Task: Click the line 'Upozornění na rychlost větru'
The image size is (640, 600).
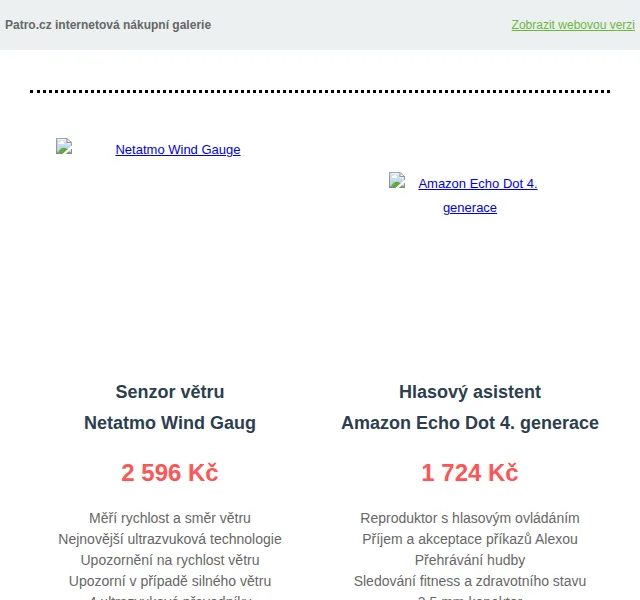Action: 170,560
